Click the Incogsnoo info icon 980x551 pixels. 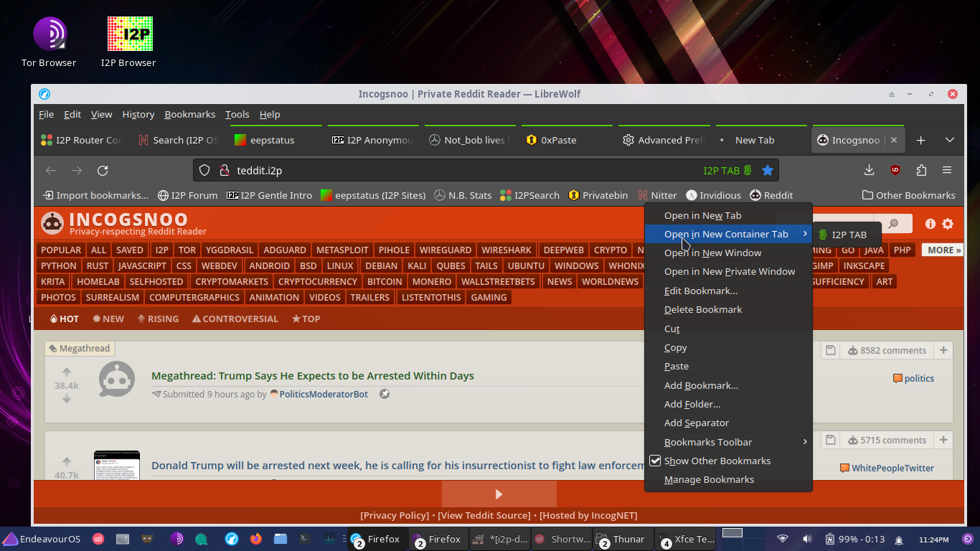[x=930, y=224]
